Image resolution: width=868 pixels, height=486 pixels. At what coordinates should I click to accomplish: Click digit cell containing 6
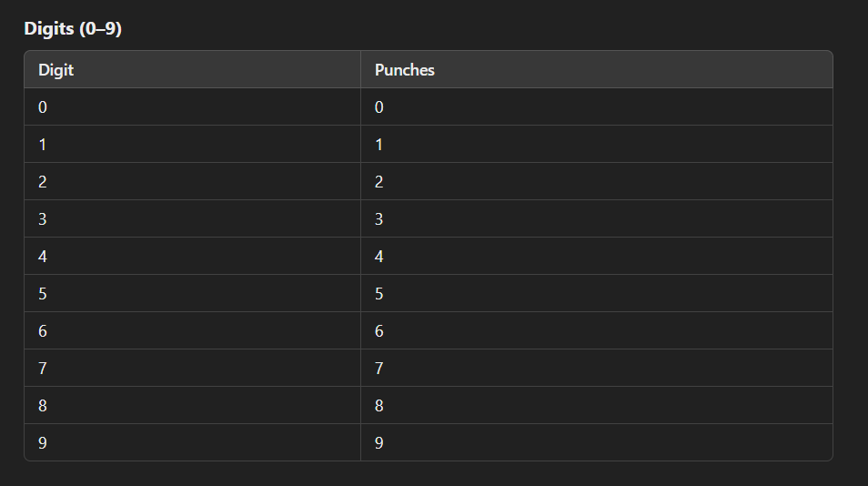(x=193, y=330)
